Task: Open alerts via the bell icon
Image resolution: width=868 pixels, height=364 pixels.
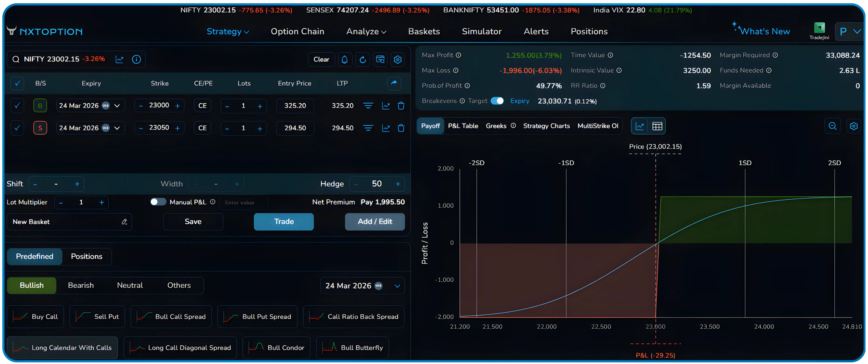Action: point(344,60)
